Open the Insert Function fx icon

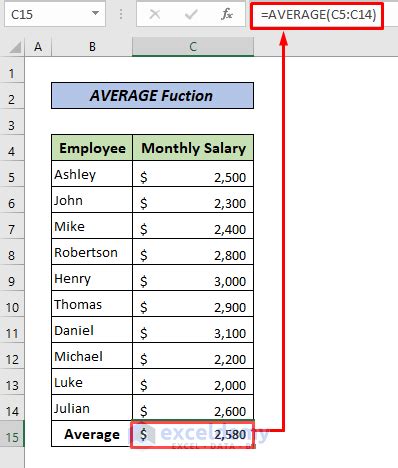click(227, 14)
